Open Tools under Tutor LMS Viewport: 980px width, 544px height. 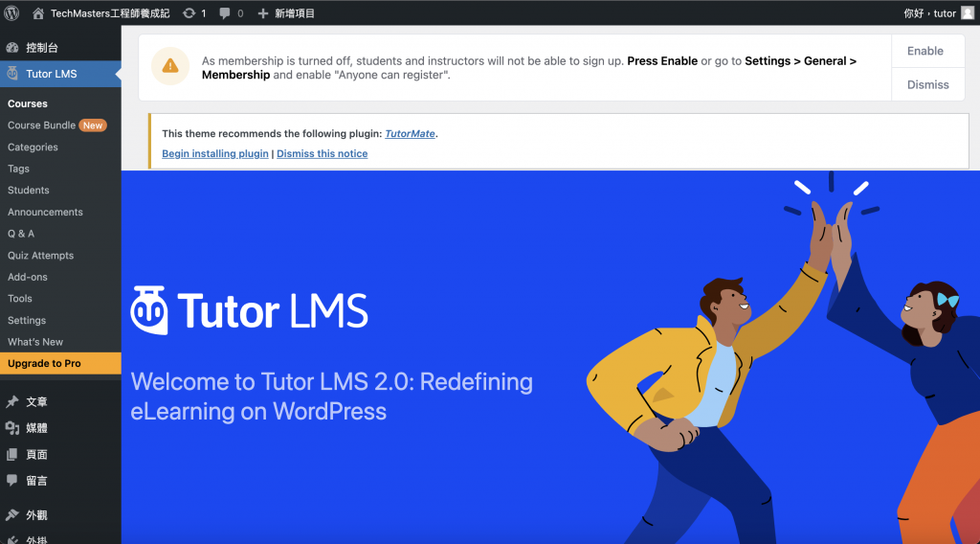click(x=20, y=298)
